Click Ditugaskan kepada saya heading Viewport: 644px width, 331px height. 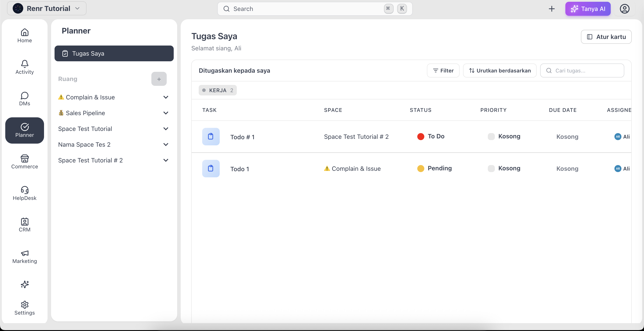pos(234,71)
